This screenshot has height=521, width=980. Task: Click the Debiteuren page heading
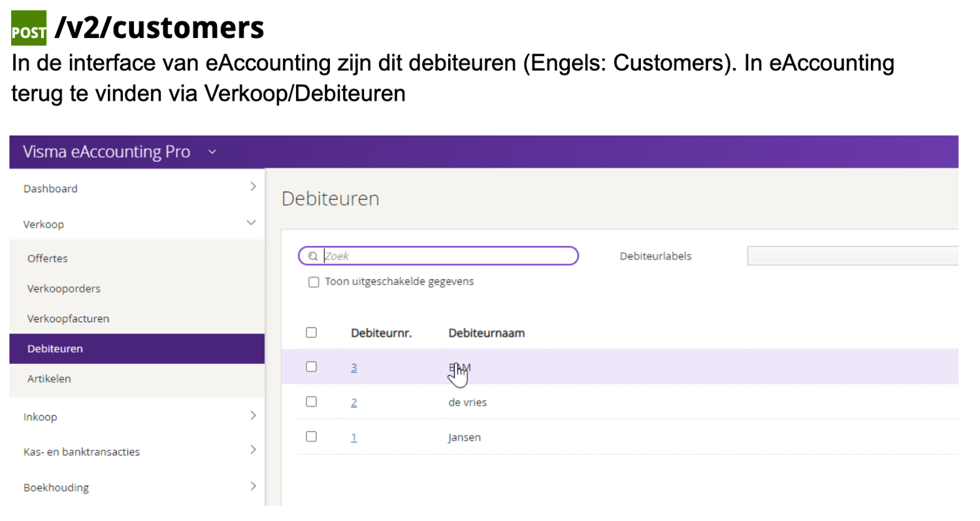[x=331, y=199]
